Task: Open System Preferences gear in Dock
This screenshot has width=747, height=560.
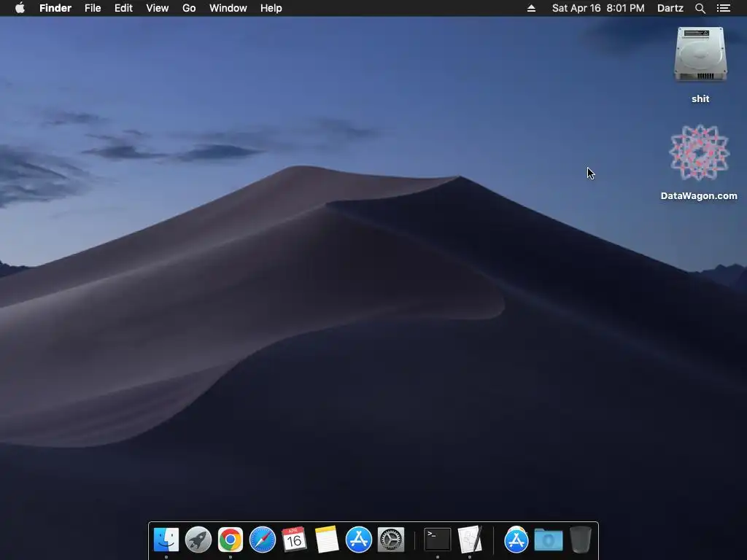Action: coord(391,540)
